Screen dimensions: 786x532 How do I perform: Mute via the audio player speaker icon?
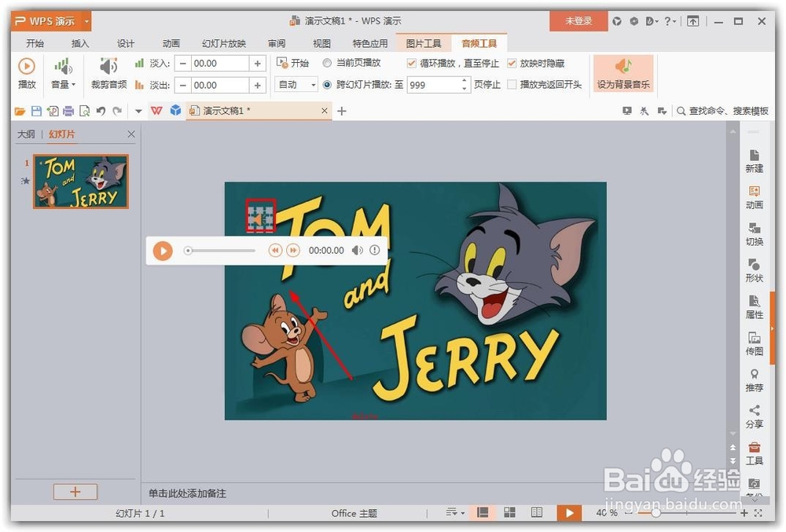357,250
